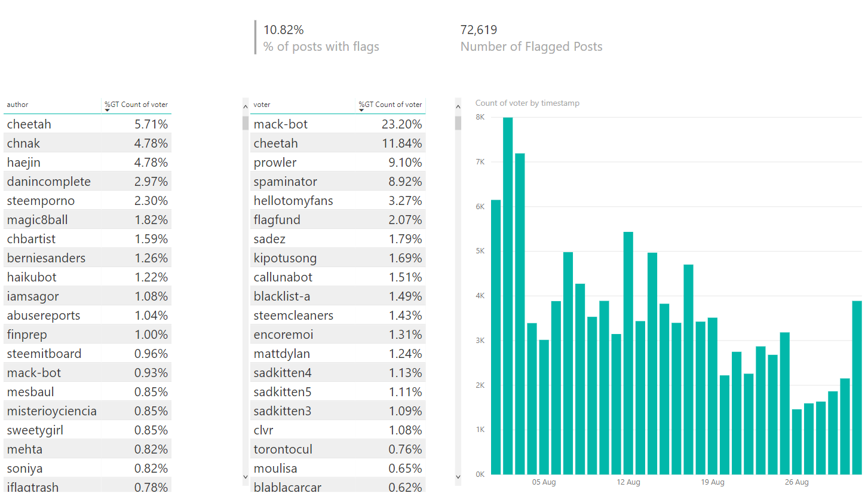Image resolution: width=868 pixels, height=493 pixels.
Task: Click scroll-down arrow of author table
Action: [x=245, y=477]
